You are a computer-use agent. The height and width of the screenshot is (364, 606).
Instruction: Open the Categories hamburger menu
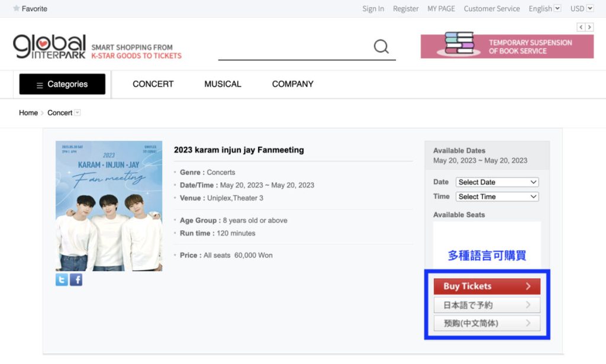coord(62,84)
